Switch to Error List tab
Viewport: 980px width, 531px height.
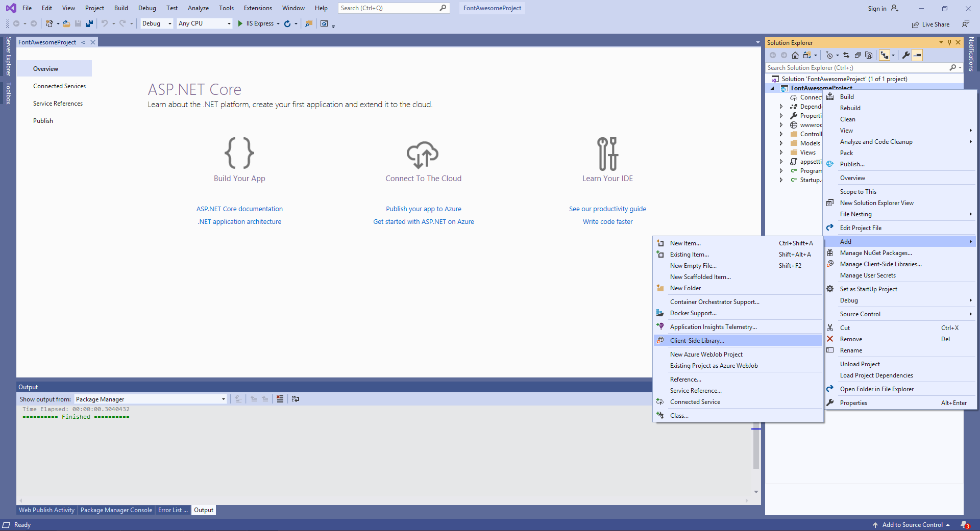[173, 510]
